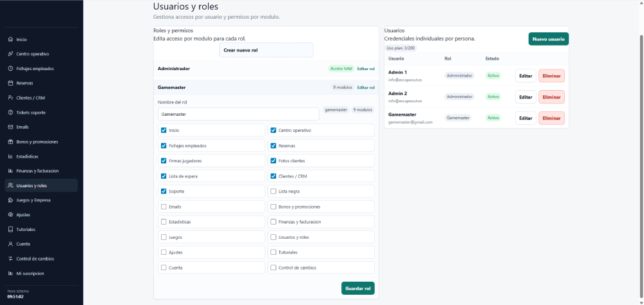This screenshot has width=644, height=305.
Task: Click the Tickets soporte help icon
Action: [x=11, y=113]
